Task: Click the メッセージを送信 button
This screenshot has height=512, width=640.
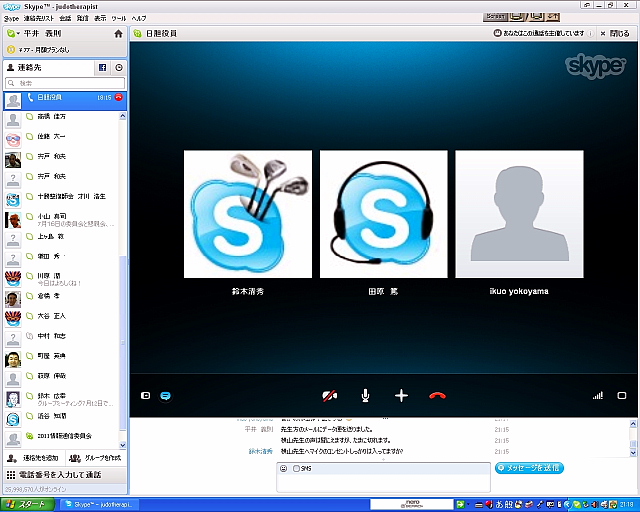Action: [529, 467]
